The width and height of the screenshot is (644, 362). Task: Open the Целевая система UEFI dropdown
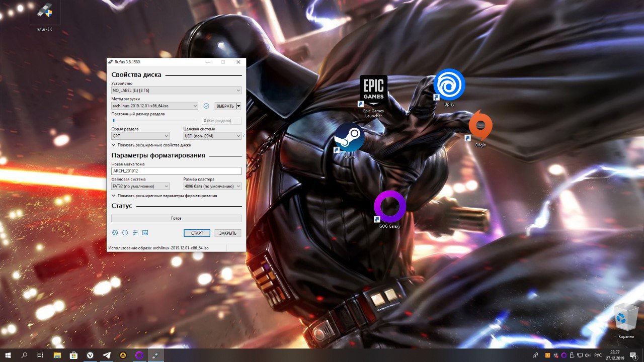point(212,136)
